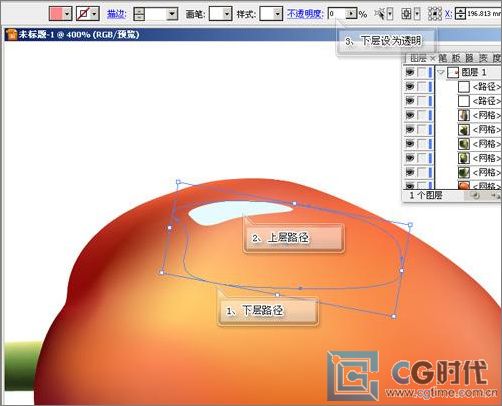Open the opacity slider arrow button
Screen dimensions: 502x406
point(351,14)
